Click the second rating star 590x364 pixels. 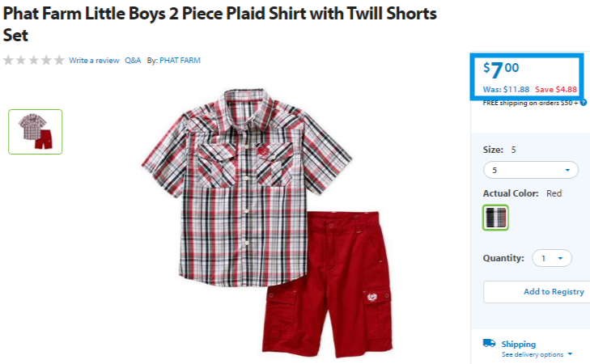pos(21,60)
